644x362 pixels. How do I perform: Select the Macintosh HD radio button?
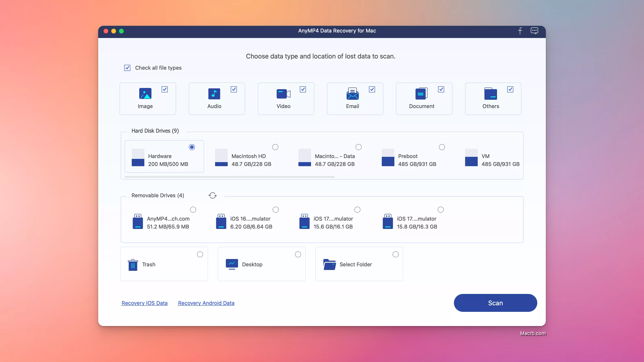pos(275,147)
